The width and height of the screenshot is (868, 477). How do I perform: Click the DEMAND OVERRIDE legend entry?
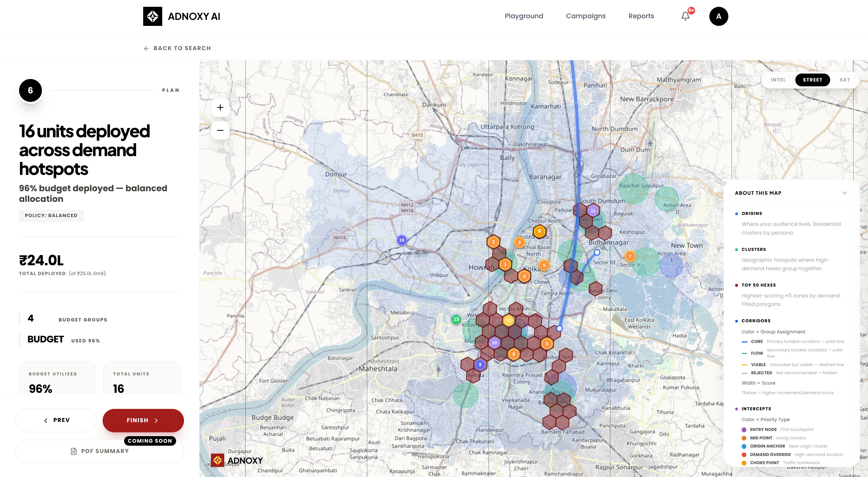tap(793, 454)
